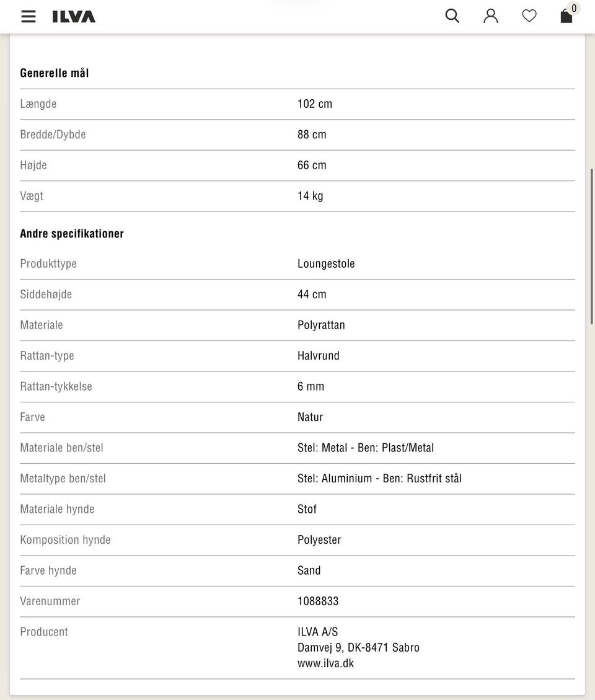595x700 pixels.
Task: Click the Damvej 9 producer address
Action: 358,648
